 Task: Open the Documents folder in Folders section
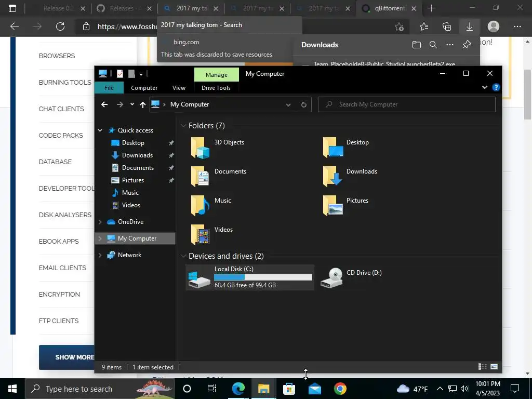219,177
